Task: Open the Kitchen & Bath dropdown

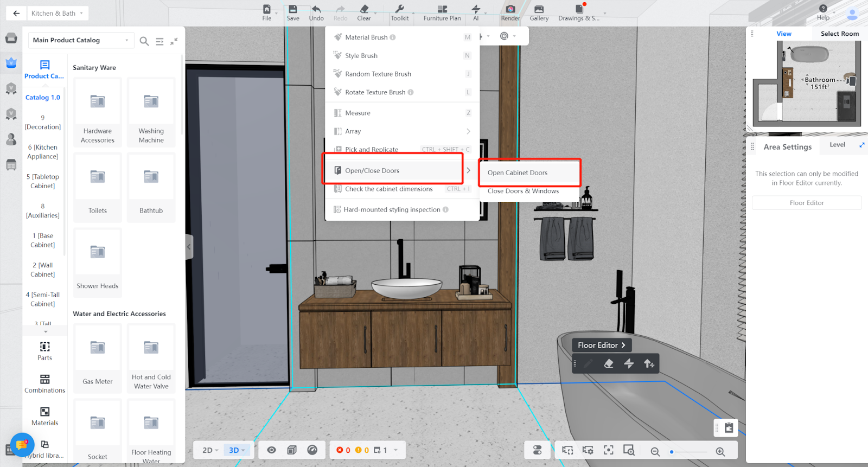Action: point(57,13)
